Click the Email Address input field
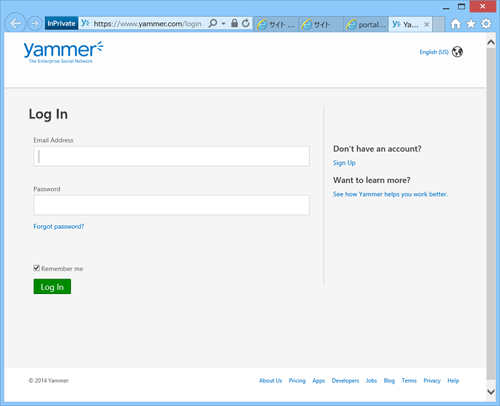The width and height of the screenshot is (500, 406). (171, 156)
